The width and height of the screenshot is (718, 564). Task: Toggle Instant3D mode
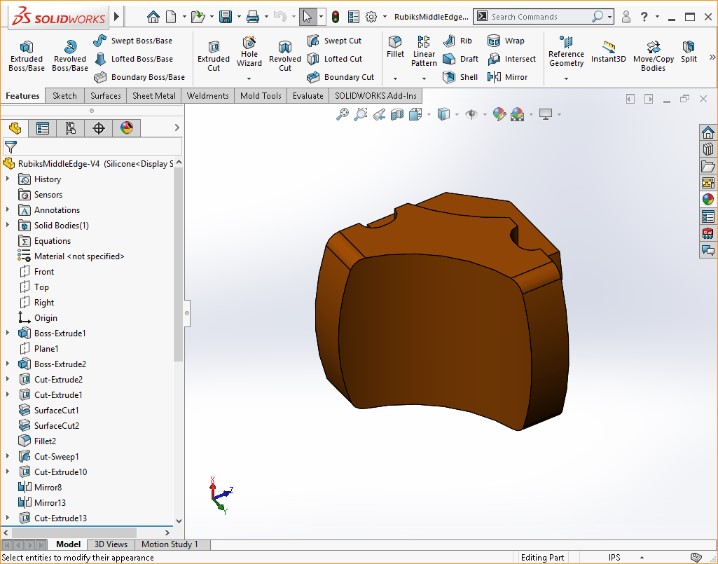[609, 52]
